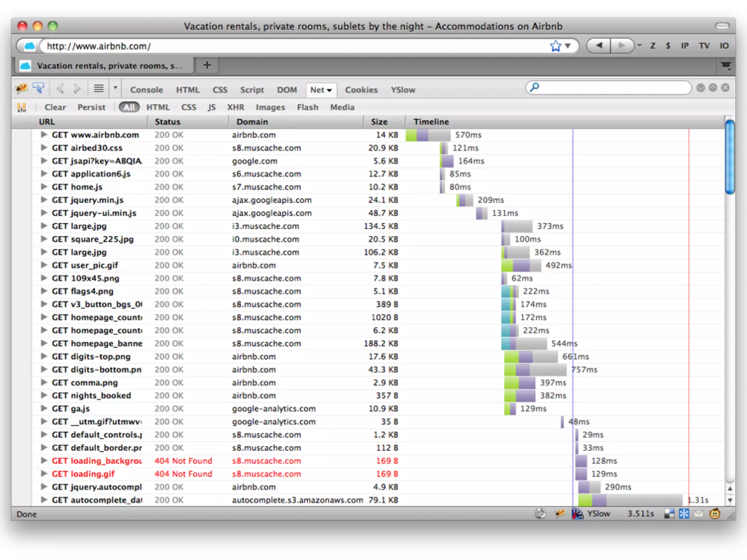Click the monkey face icon in the status bar
This screenshot has width=747, height=560.
tap(715, 514)
